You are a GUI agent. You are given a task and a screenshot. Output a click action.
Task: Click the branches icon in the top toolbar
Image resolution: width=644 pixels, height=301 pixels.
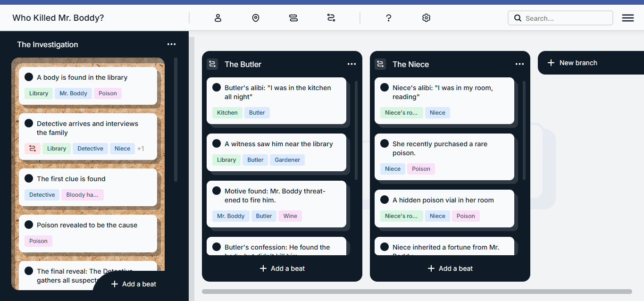[331, 18]
